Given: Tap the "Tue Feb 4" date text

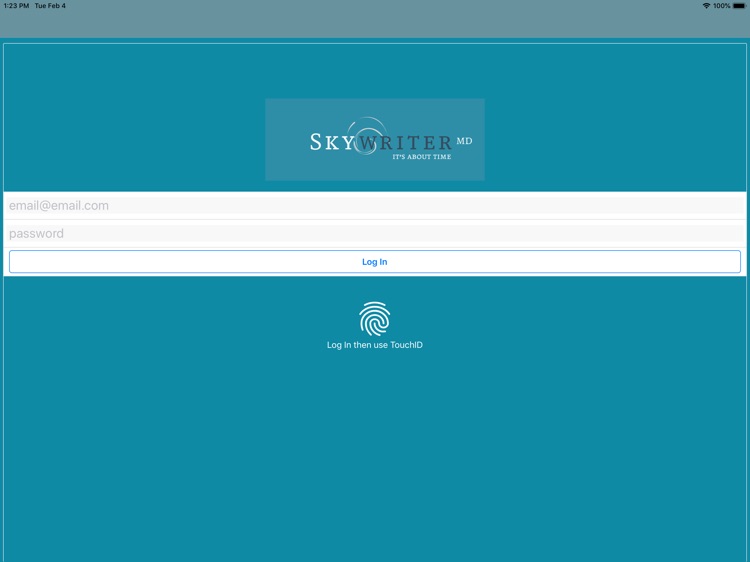Looking at the screenshot, I should (x=50, y=6).
